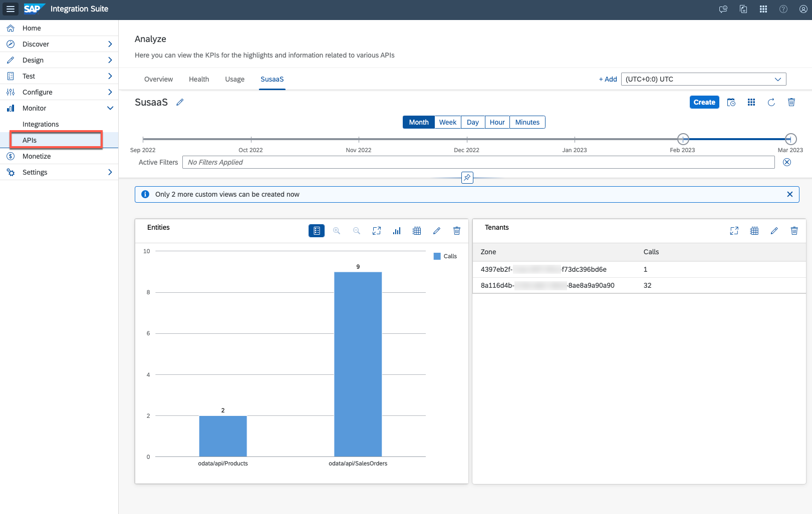Open the feedback chat icon in header
This screenshot has height=514, width=812.
pyautogui.click(x=723, y=9)
